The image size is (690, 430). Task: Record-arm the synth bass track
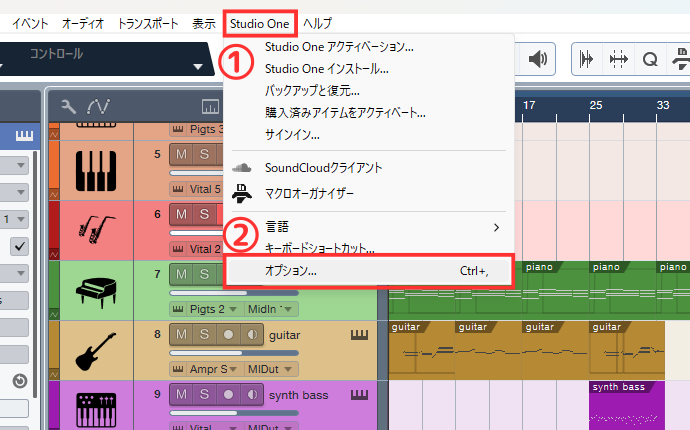pos(228,394)
